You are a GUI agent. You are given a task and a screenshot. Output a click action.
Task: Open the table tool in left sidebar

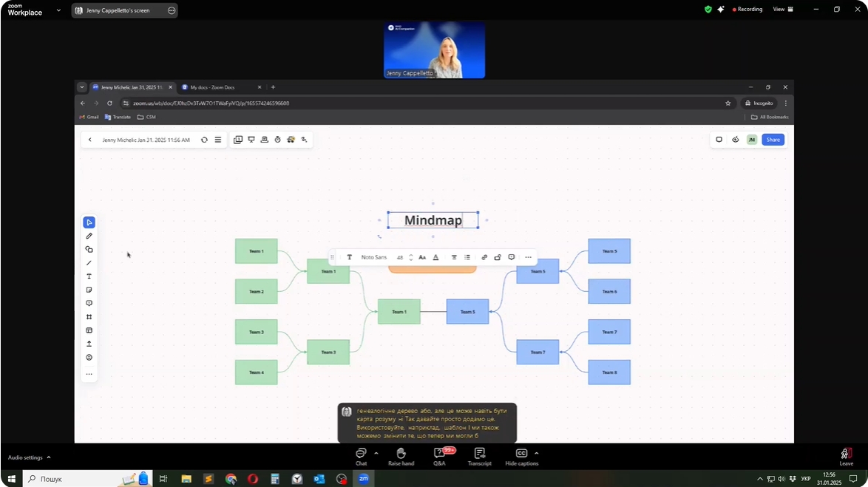click(89, 330)
